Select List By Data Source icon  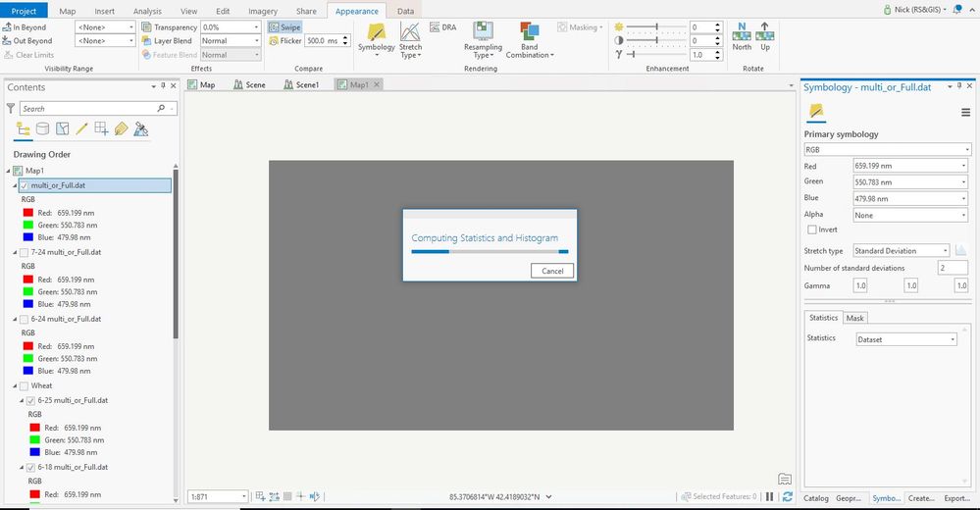(42, 128)
